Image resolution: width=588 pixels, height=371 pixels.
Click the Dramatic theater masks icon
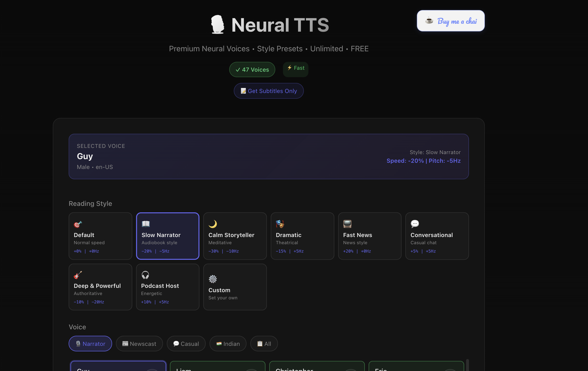[280, 223]
